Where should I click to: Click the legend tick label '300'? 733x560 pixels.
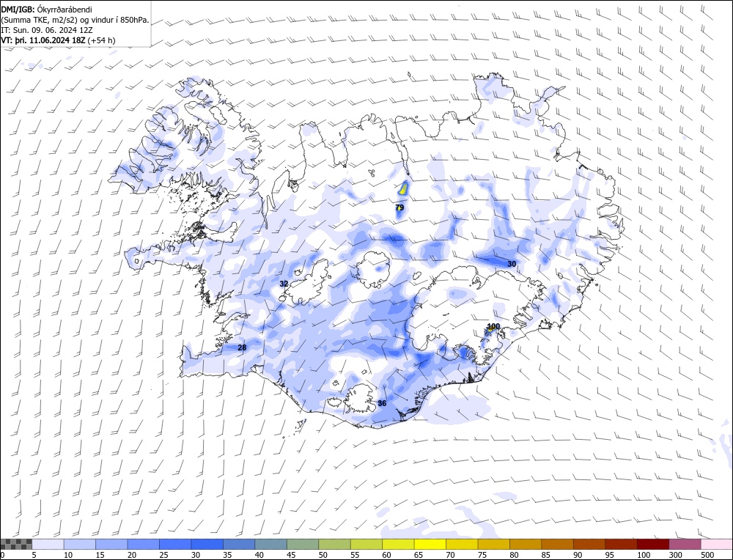point(674,555)
